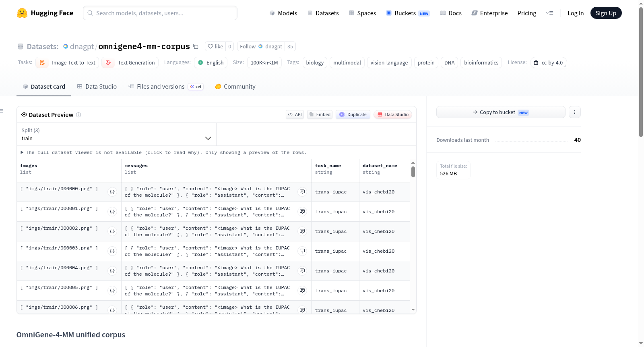Click the follower count 35
The height and width of the screenshot is (347, 644).
coord(290,46)
